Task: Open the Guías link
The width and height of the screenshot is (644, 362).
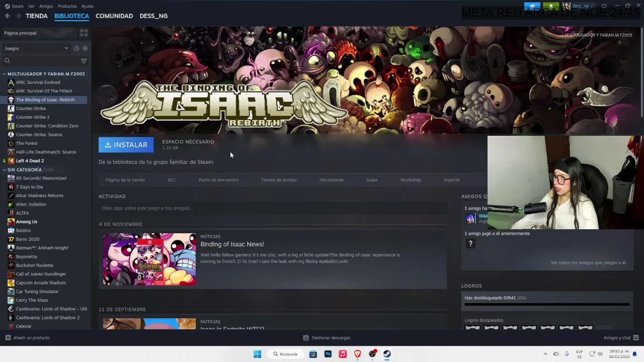Action: coord(372,180)
